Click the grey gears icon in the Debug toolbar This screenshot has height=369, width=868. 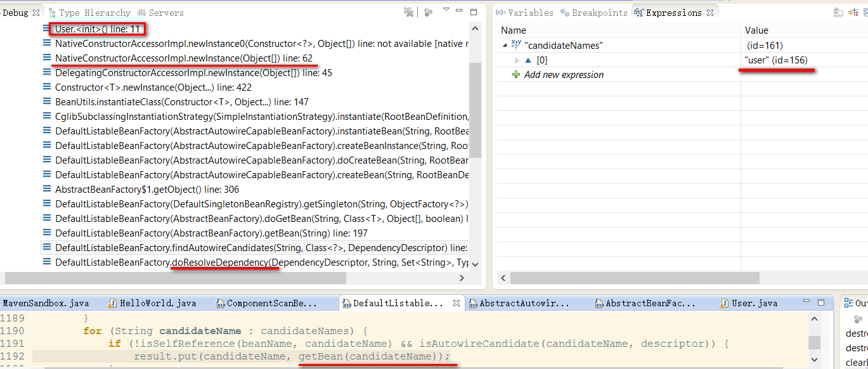(429, 12)
